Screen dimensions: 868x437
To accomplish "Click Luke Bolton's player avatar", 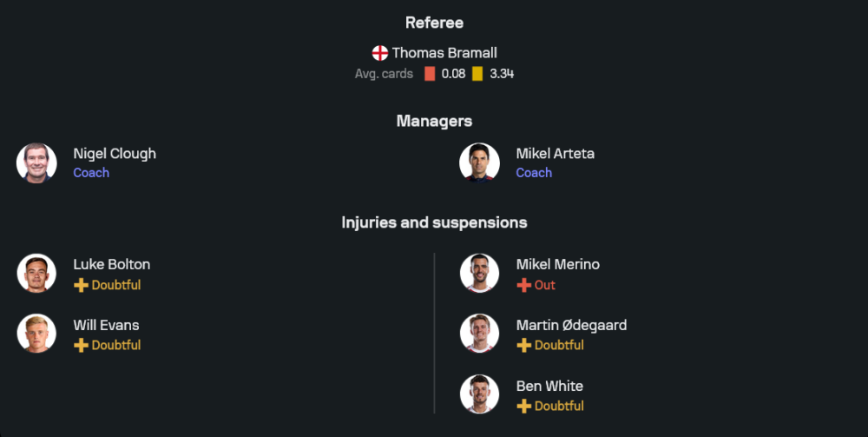I will (36, 274).
